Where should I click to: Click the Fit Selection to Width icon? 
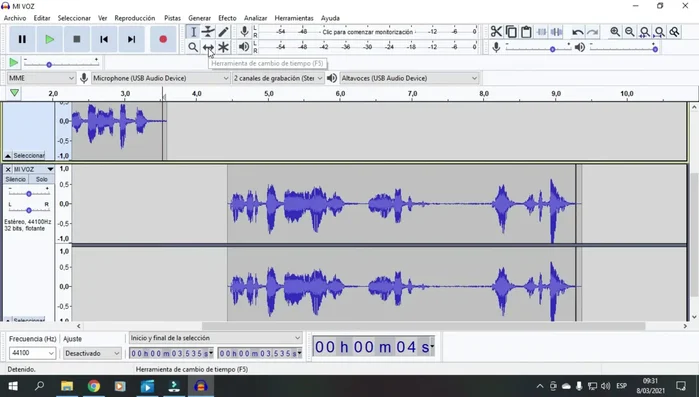(645, 32)
